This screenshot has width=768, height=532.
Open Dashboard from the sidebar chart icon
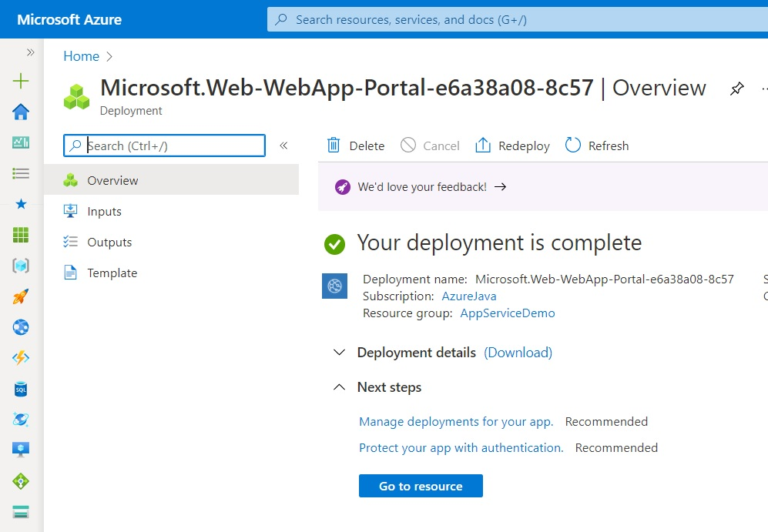pos(21,142)
